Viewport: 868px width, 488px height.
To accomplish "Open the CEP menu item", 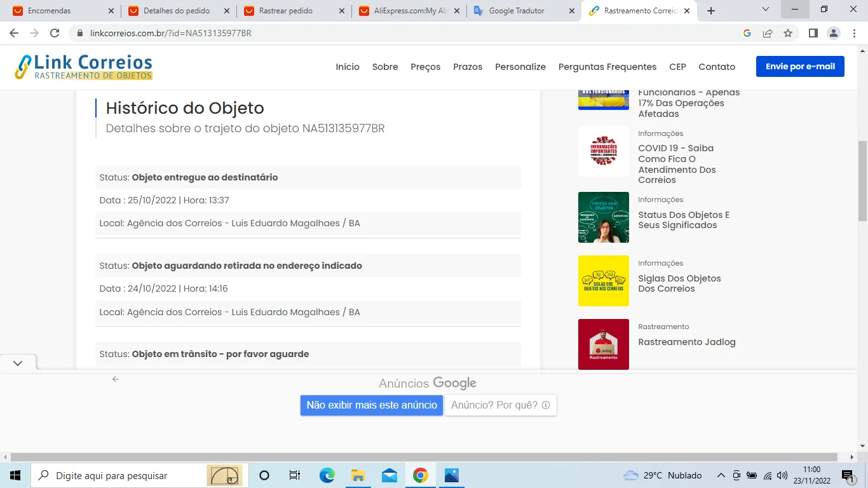I will click(x=677, y=67).
